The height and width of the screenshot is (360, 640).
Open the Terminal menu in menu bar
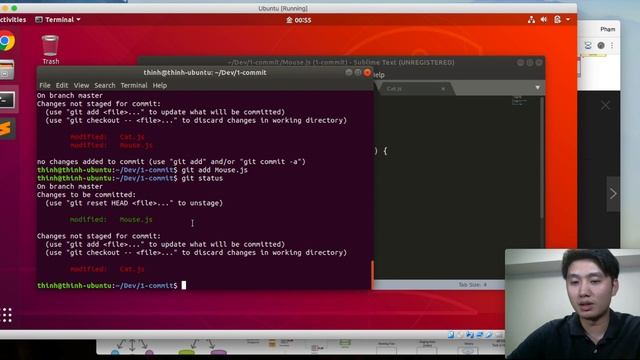click(x=134, y=85)
